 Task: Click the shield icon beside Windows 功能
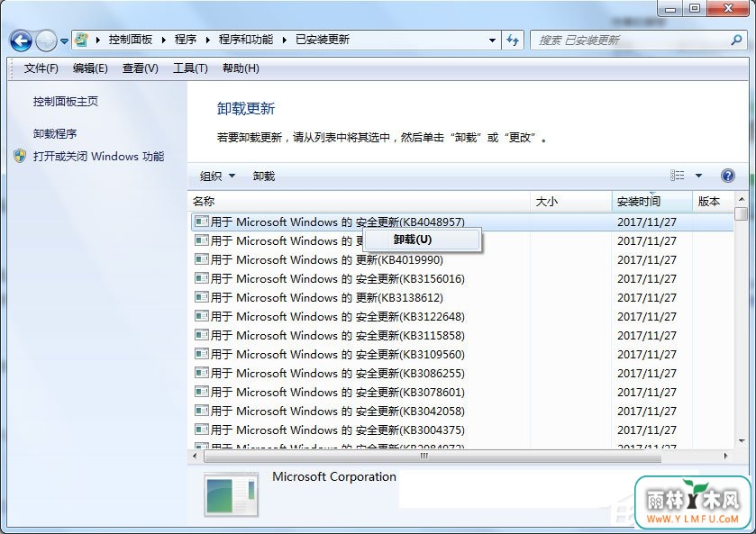click(x=20, y=156)
